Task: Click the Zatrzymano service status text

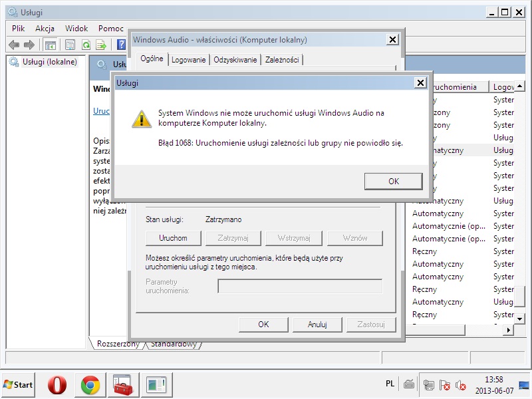Action: pos(223,219)
